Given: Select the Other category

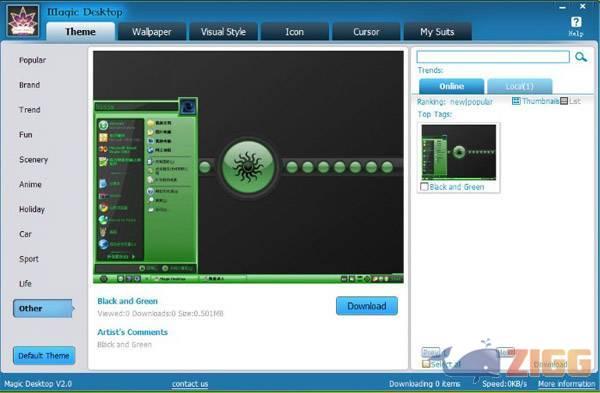Looking at the screenshot, I should 43,308.
